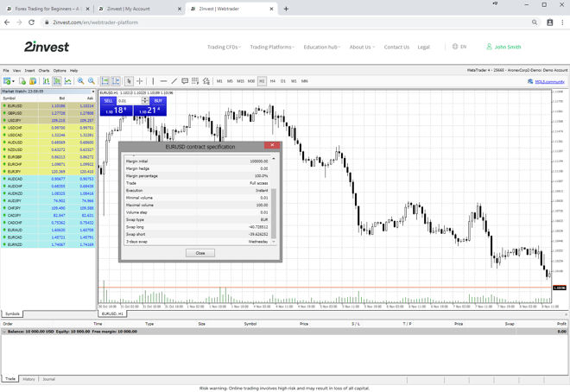Screen dimensions: 570x392
Task: Increase volume with the stepper up arrow
Action: tap(145, 98)
